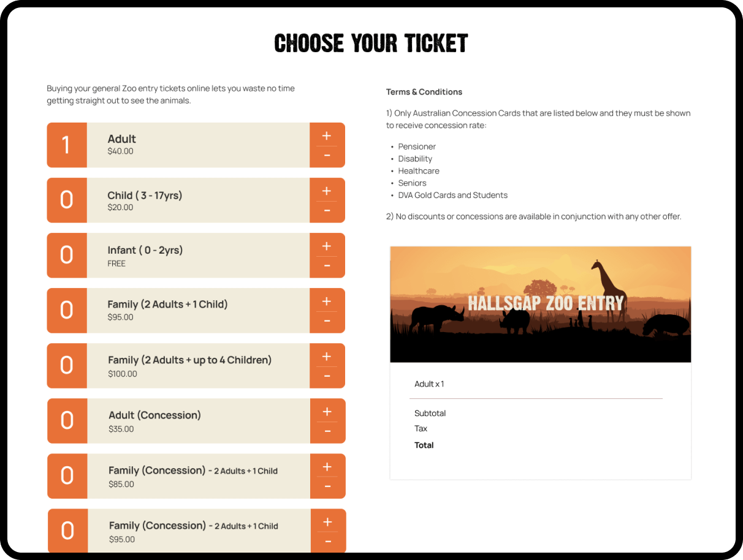Add a Child (3 - 17yrs) ticket
Viewport: 743px width, 560px height.
[x=327, y=191]
